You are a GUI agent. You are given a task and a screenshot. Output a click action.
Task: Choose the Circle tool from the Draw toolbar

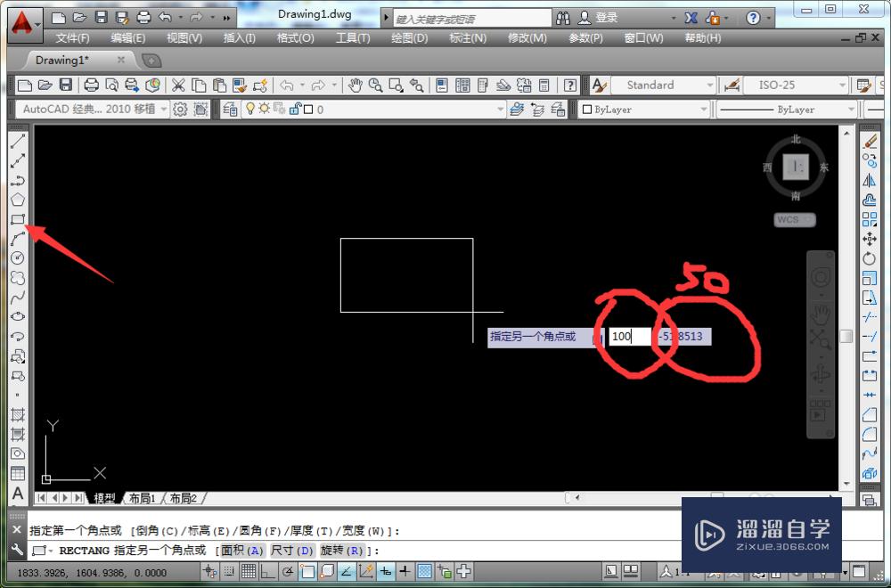[x=19, y=259]
